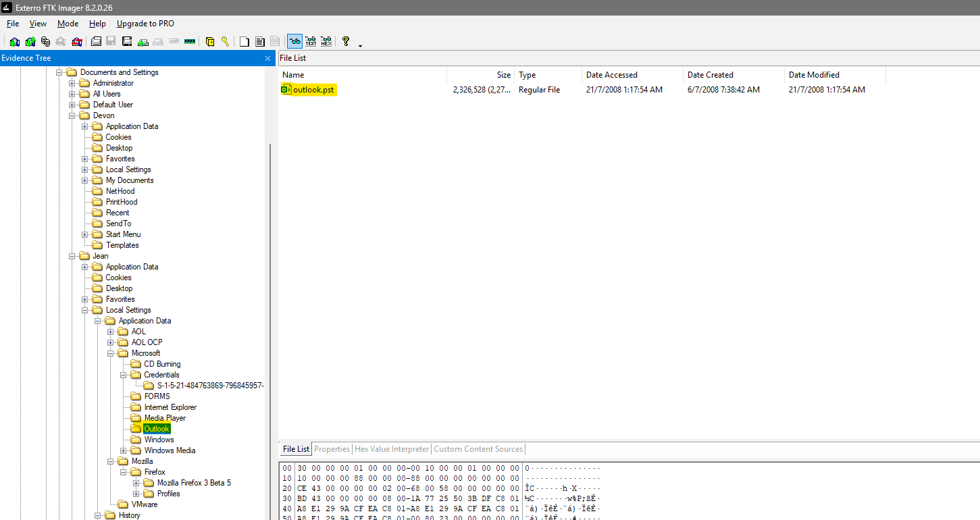980x520 pixels.
Task: Click folder icon beside Internet Explorer
Action: pyautogui.click(x=136, y=407)
